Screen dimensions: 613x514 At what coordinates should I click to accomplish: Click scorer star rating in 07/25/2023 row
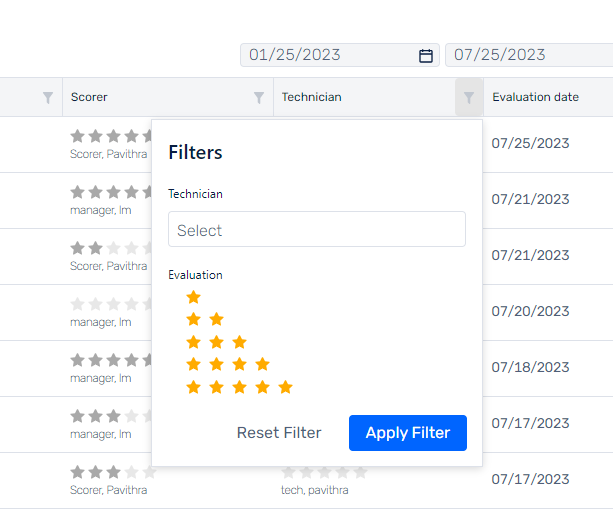(111, 136)
